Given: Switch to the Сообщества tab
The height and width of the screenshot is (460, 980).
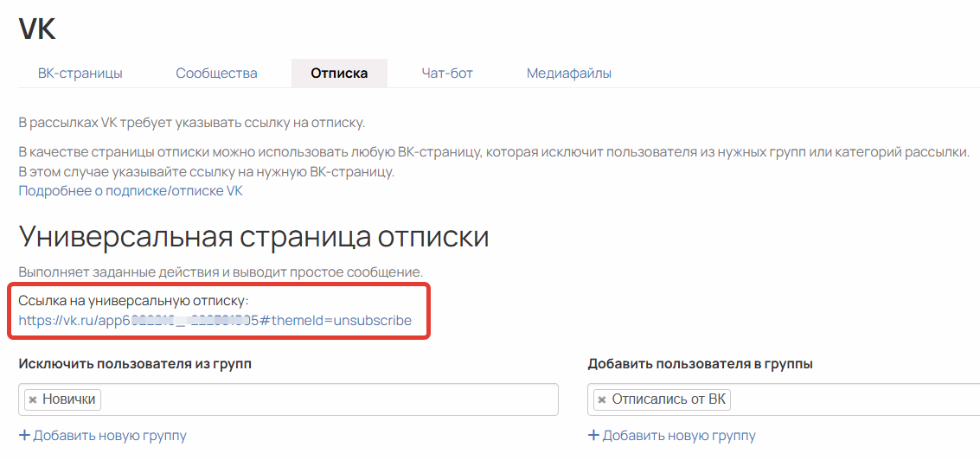Looking at the screenshot, I should [x=216, y=73].
